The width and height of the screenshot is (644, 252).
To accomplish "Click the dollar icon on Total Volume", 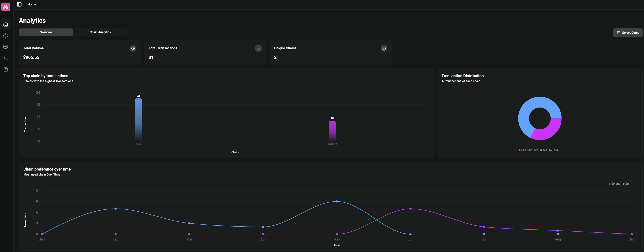I will coord(133,48).
